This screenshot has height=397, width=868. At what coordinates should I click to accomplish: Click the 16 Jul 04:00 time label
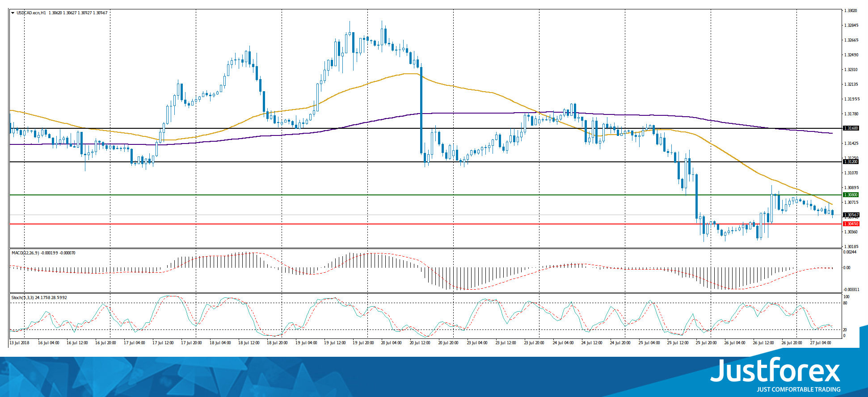[x=49, y=343]
